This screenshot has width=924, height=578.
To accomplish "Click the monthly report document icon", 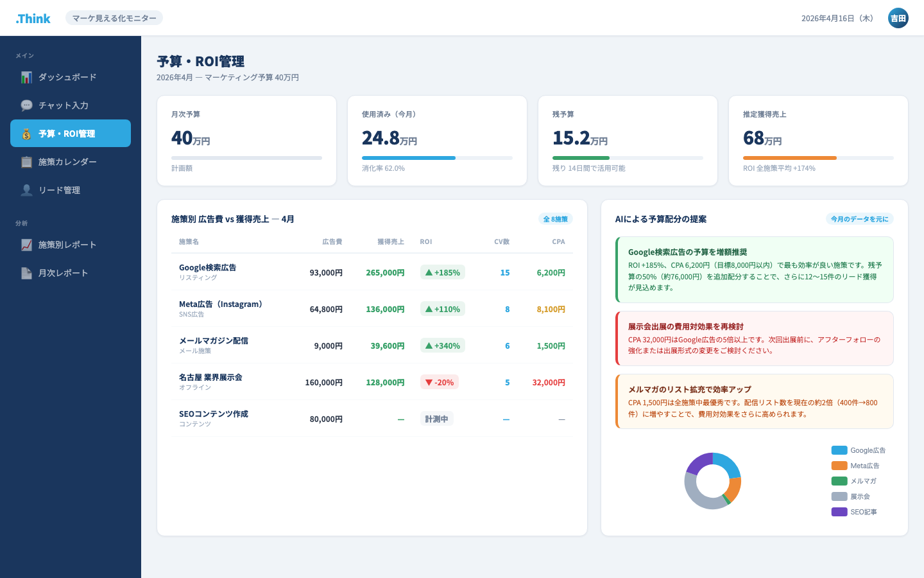I will click(x=26, y=273).
